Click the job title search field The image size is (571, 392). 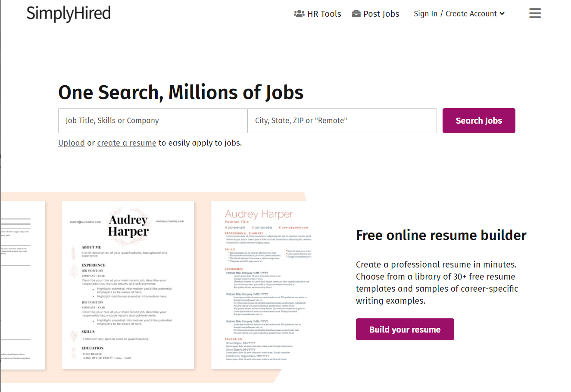[153, 121]
